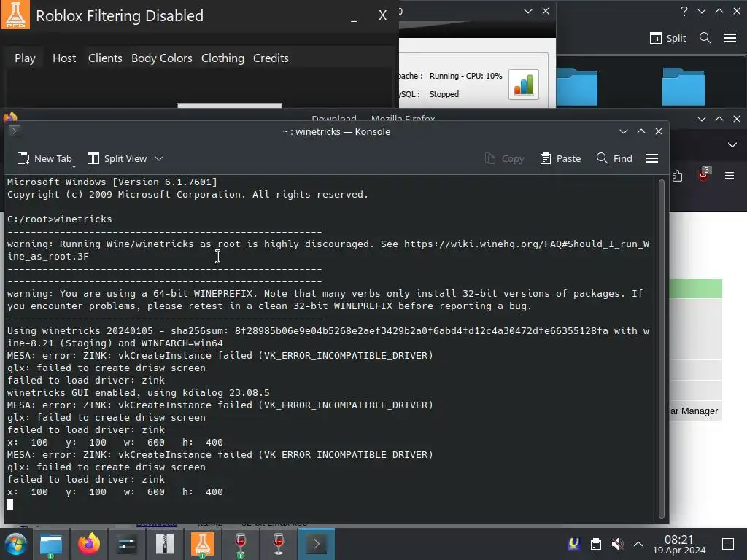
Task: Open the file manager from taskbar
Action: [x=51, y=544]
